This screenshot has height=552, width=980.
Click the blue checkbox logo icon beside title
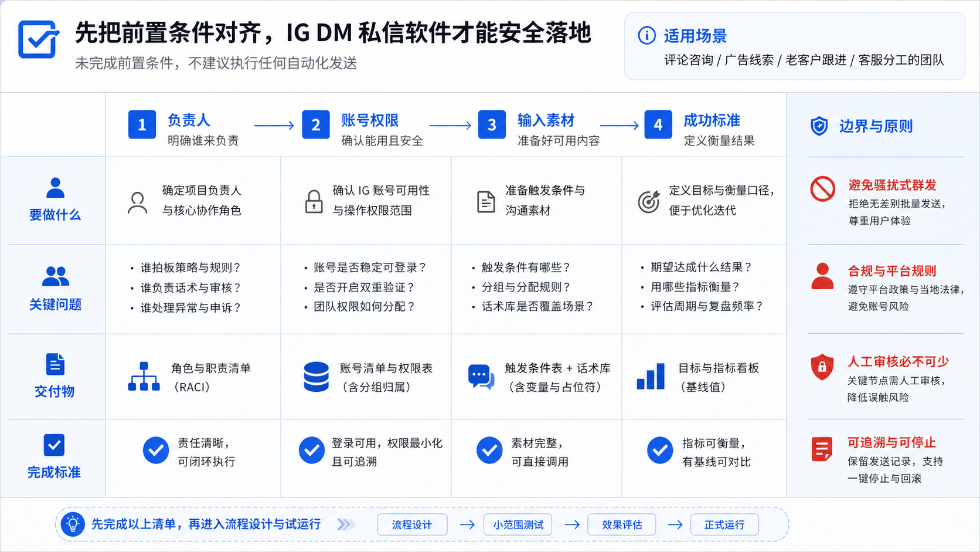coord(39,39)
